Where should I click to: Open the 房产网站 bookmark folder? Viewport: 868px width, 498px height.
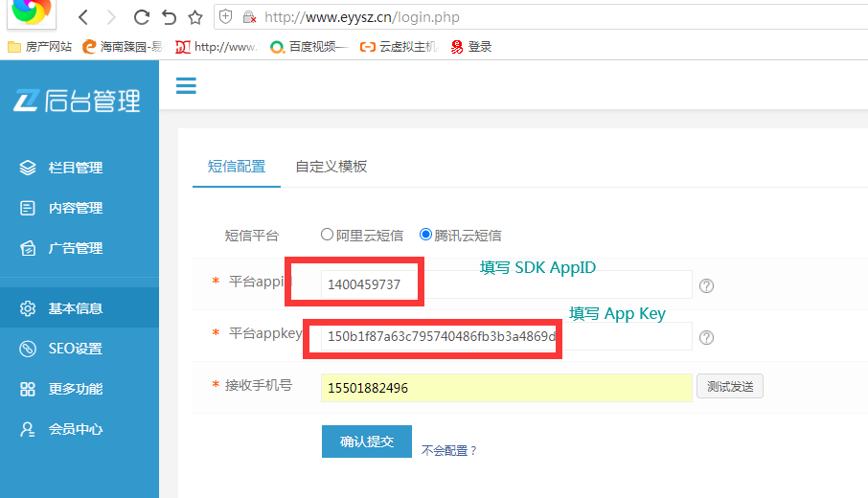click(40, 47)
